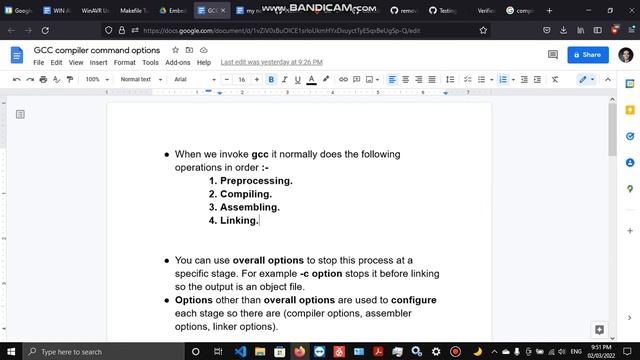Click the Insert image icon
The height and width of the screenshot is (360, 640).
click(369, 80)
